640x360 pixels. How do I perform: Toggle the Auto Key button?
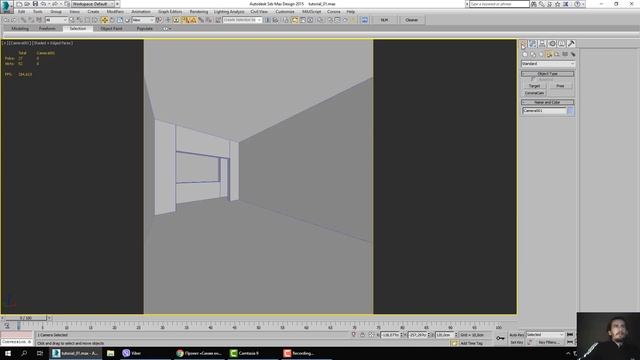(516, 335)
